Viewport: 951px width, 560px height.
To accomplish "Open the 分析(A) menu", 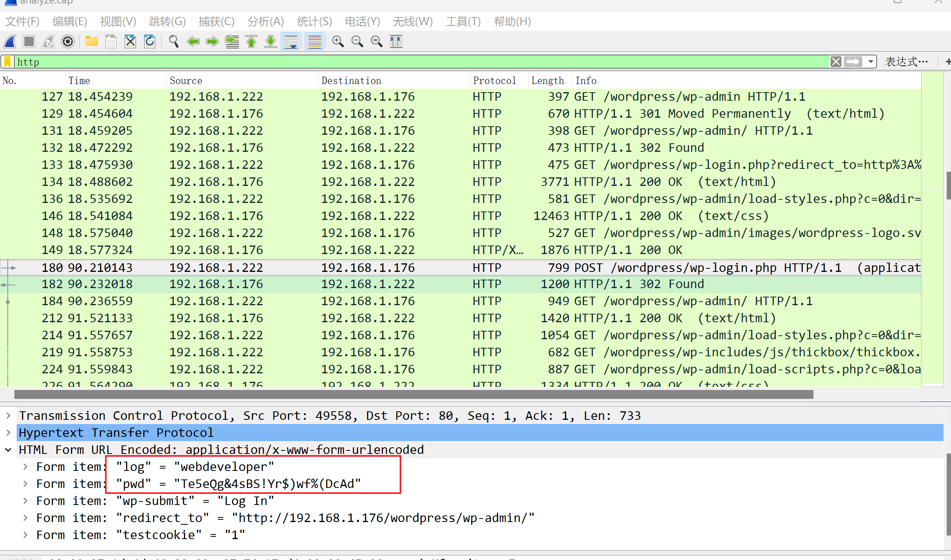I will [266, 22].
